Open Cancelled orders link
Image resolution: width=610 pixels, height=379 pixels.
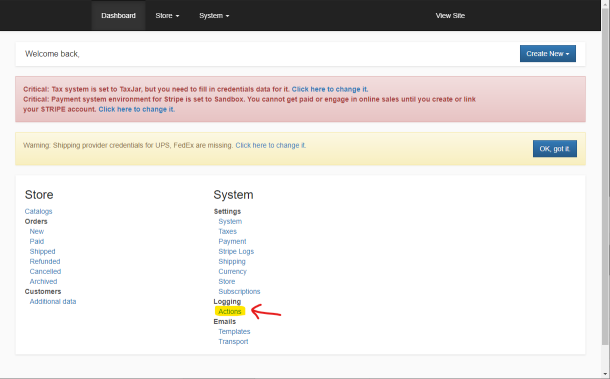tap(45, 271)
